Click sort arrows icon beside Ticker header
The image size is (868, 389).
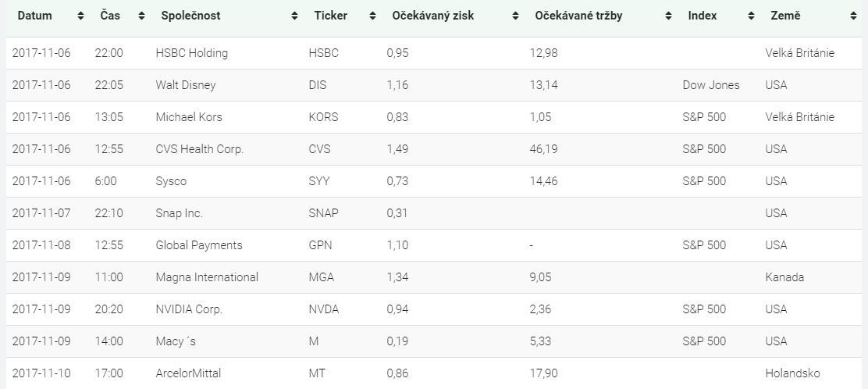[372, 16]
